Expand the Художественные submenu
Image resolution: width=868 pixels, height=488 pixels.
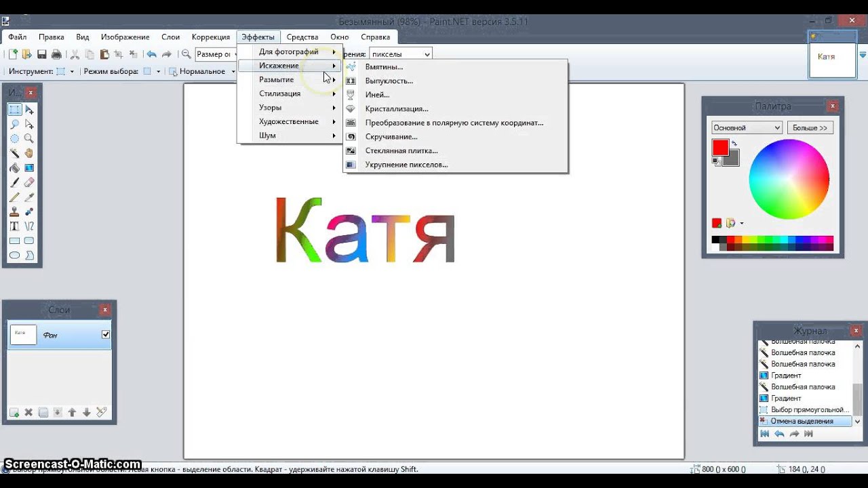coord(290,121)
